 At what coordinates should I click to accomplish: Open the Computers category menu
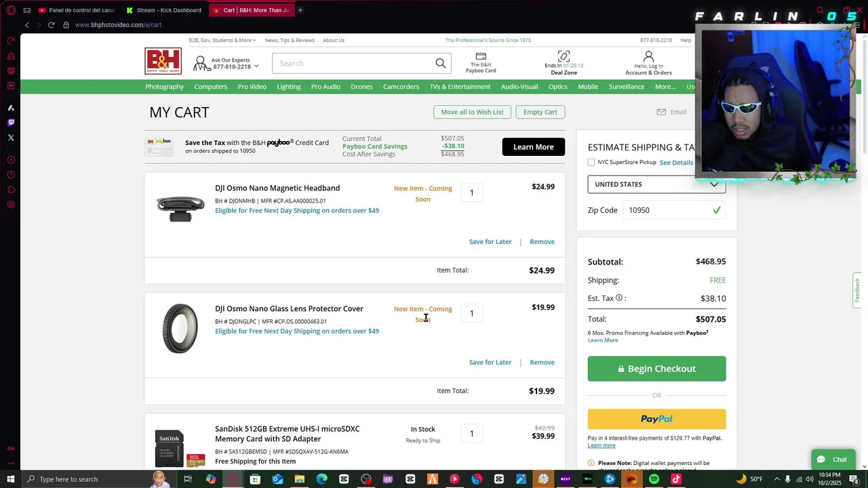[x=210, y=87]
